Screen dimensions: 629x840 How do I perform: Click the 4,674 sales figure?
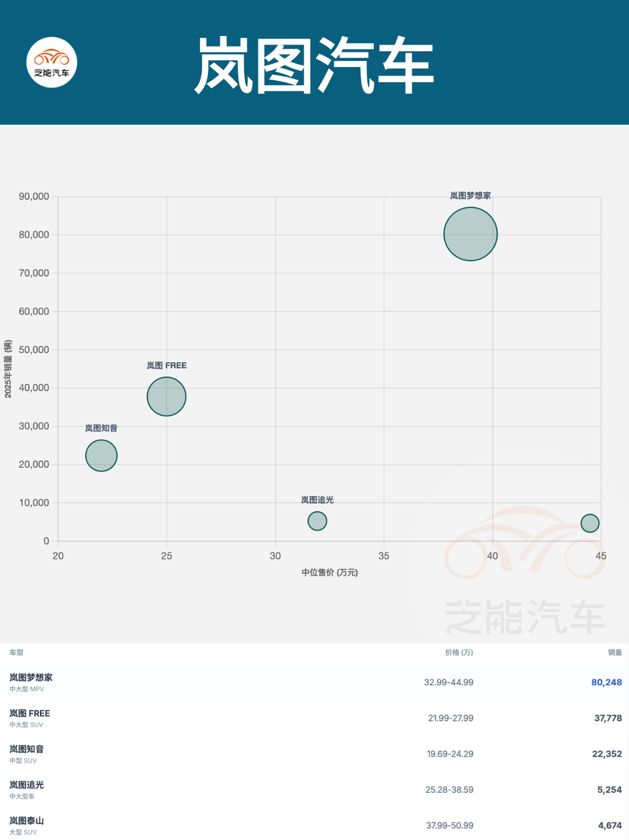(x=610, y=826)
